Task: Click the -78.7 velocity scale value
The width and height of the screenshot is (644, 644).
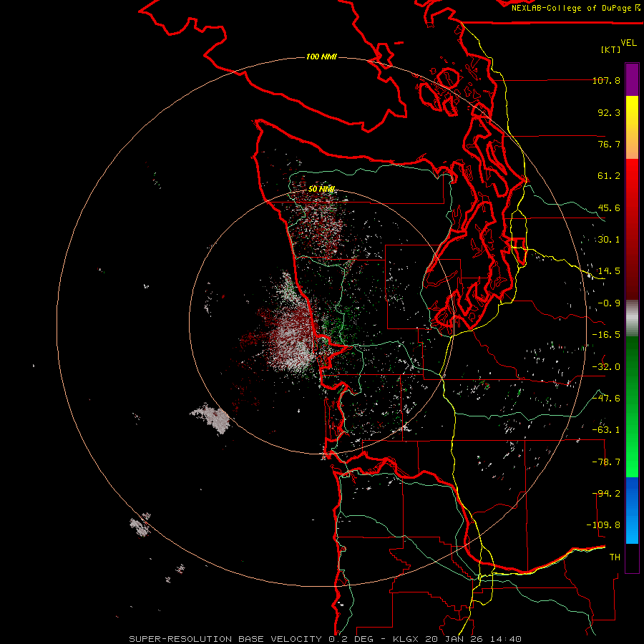Action: coord(606,462)
